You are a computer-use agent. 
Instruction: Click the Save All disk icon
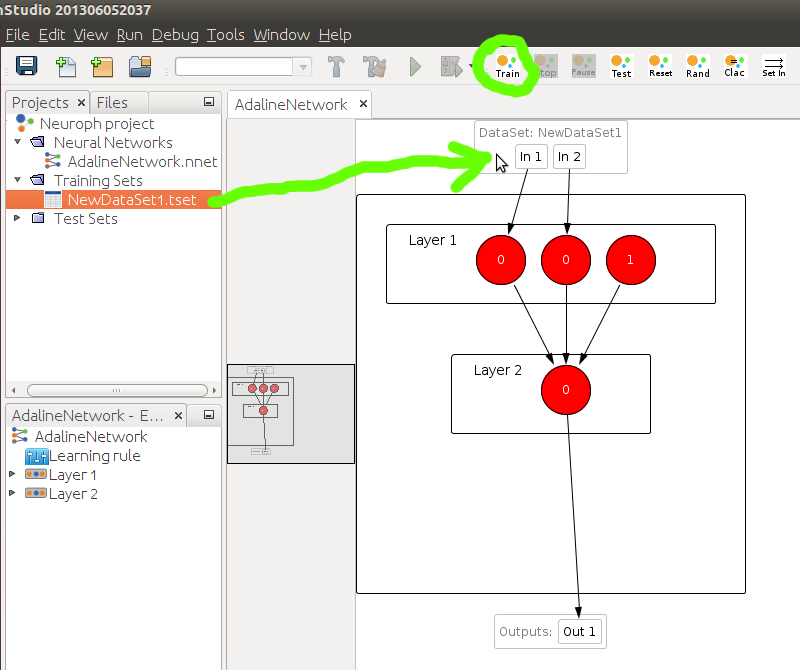[x=27, y=67]
